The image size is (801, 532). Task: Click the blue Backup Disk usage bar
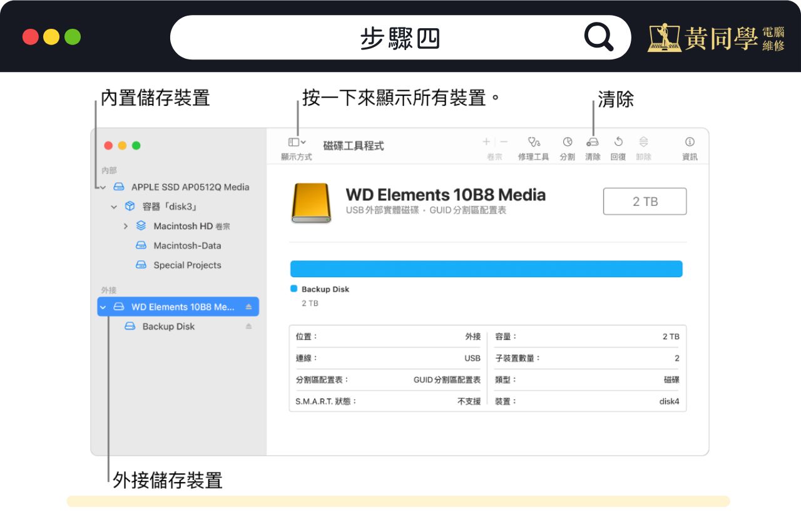pyautogui.click(x=486, y=269)
